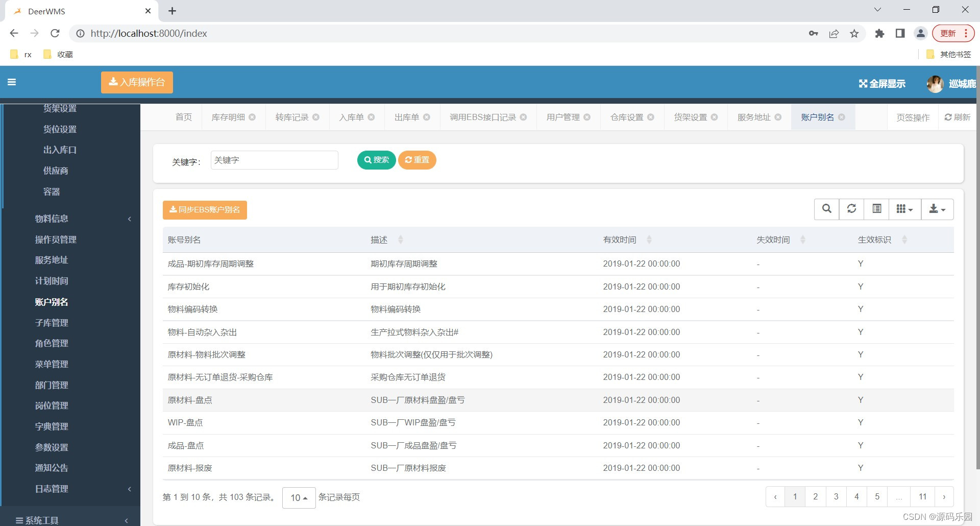Refresh the table data with refresh icon

click(851, 209)
